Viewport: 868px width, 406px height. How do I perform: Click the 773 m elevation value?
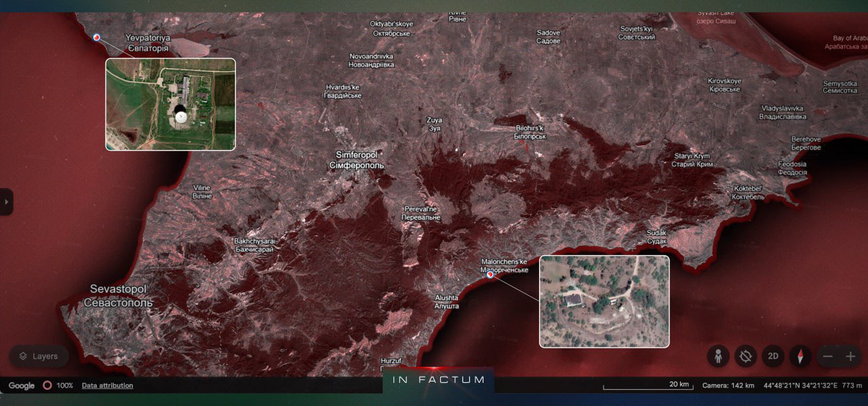point(852,386)
